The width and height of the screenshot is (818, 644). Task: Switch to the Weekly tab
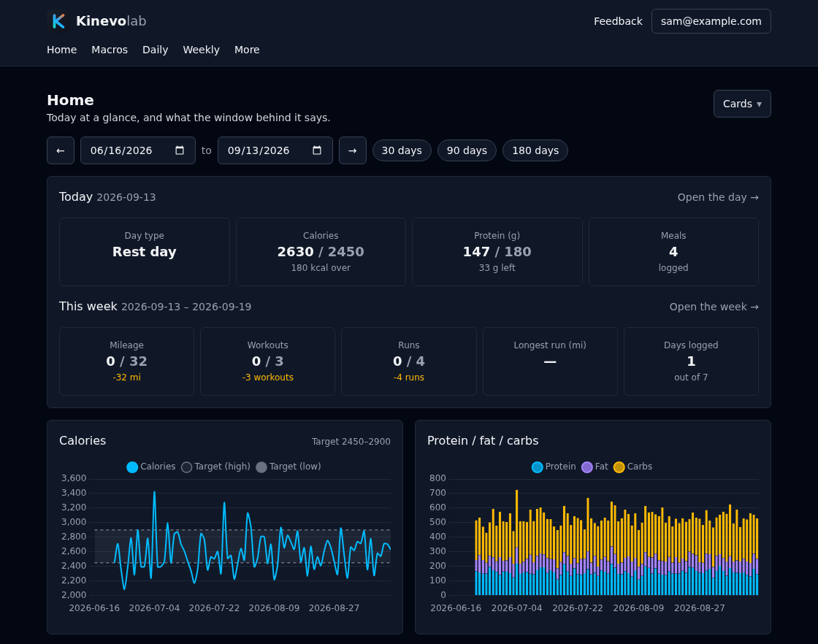pyautogui.click(x=201, y=50)
